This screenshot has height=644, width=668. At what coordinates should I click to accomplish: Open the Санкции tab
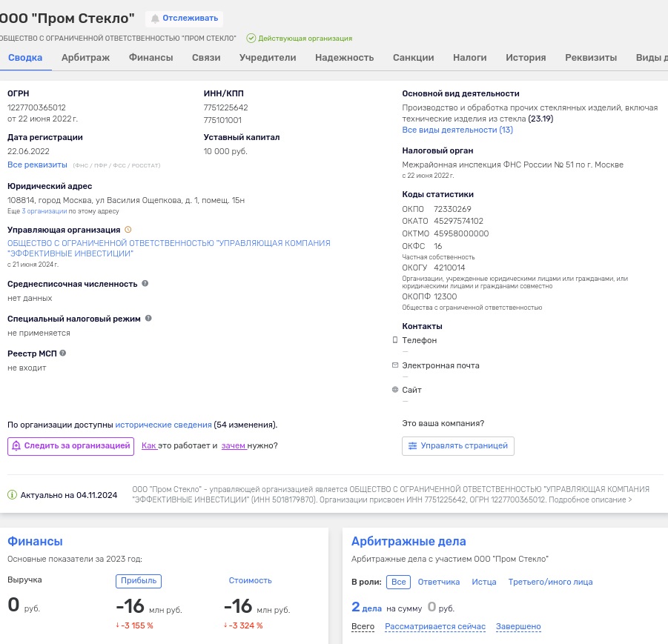click(413, 58)
